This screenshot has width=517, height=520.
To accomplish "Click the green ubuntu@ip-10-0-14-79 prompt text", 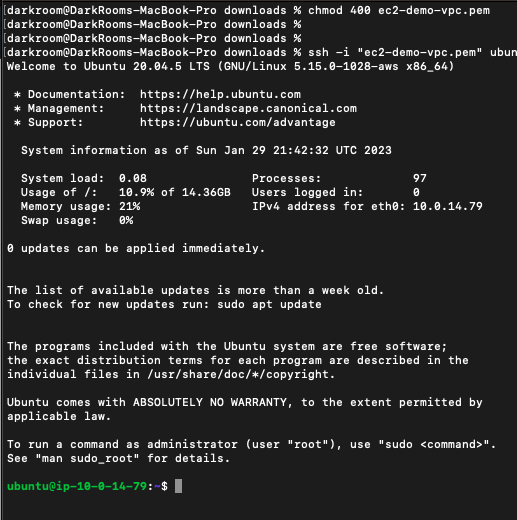I will tap(77, 486).
